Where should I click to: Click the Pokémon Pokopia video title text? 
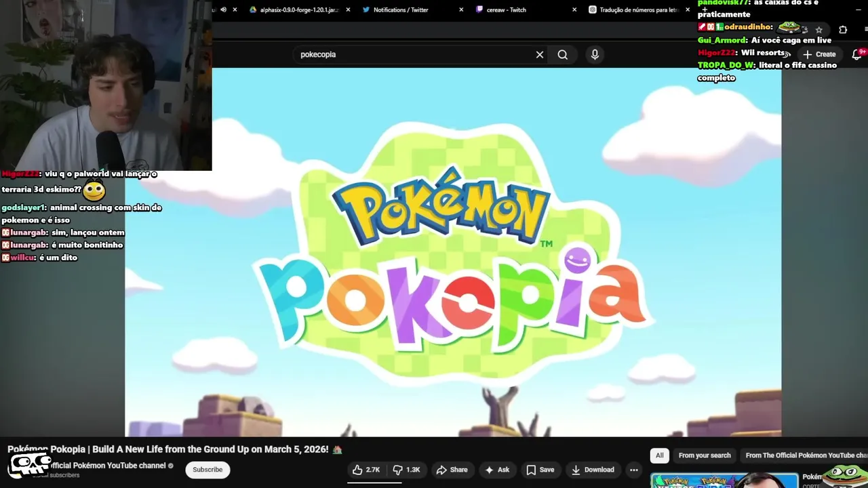175,449
